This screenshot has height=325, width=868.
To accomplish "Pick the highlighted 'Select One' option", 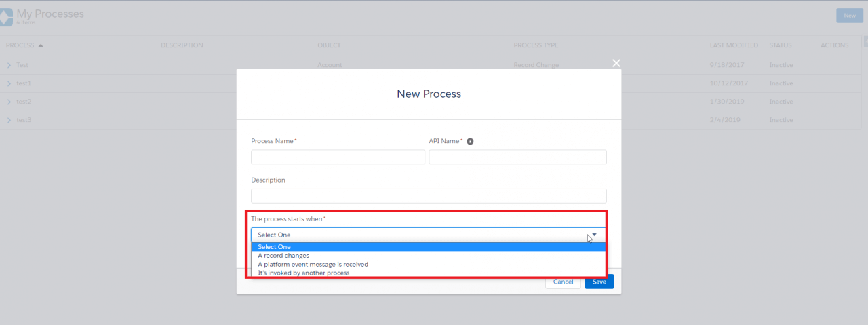I will (274, 247).
